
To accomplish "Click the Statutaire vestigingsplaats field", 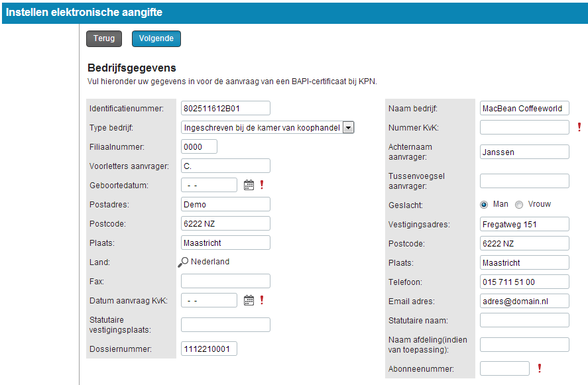I will click(225, 325).
